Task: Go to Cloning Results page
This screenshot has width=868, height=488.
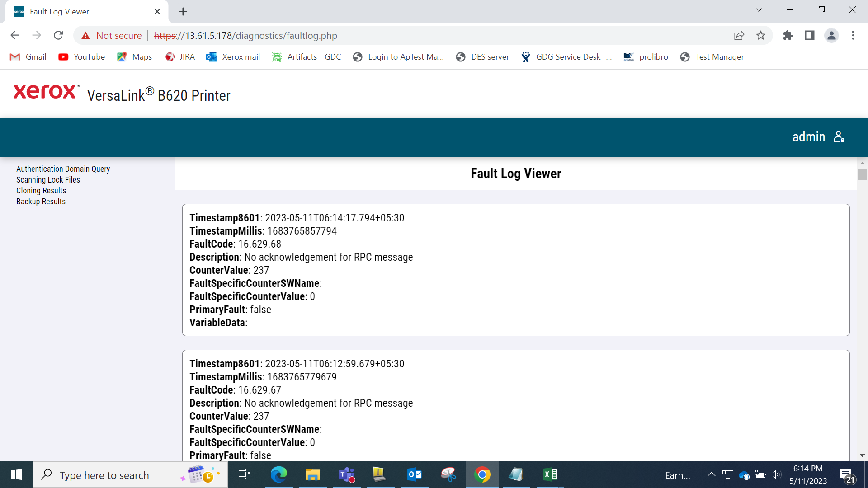Action: [41, 191]
